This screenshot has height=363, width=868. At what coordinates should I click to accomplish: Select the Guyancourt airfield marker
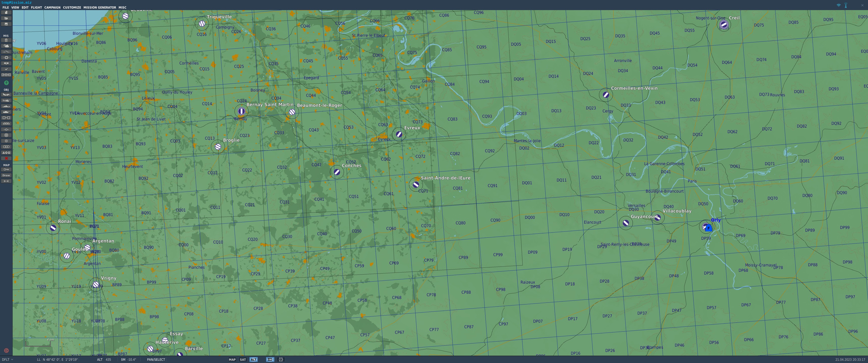[x=626, y=223]
